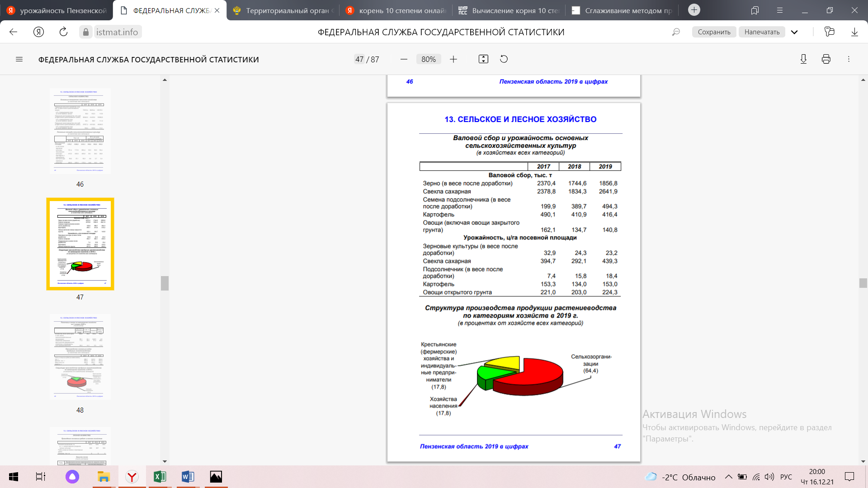Click the thumbnail panel scrollbar handle
Viewport: 868px width, 488px height.
[x=165, y=283]
